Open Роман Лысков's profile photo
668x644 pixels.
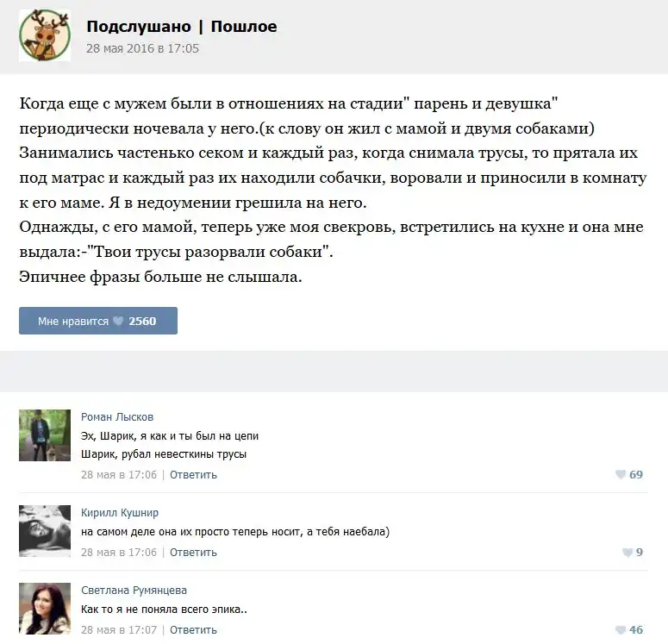45,435
